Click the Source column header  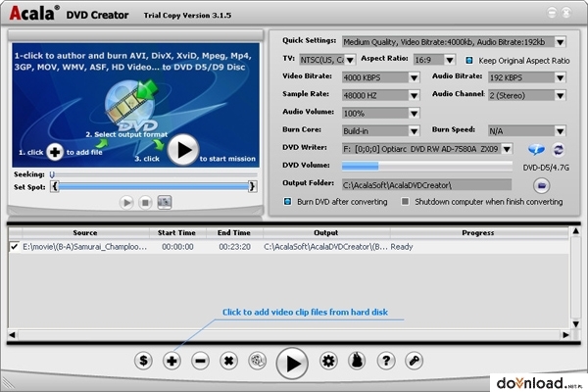click(x=84, y=233)
